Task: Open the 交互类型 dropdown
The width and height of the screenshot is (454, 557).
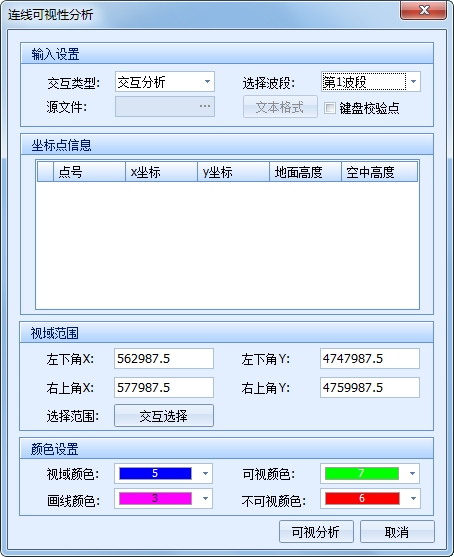Action: pos(164,82)
